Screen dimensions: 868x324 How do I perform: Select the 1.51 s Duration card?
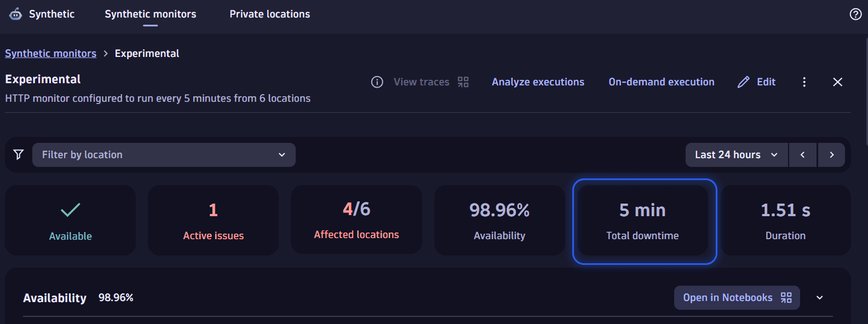(x=786, y=220)
